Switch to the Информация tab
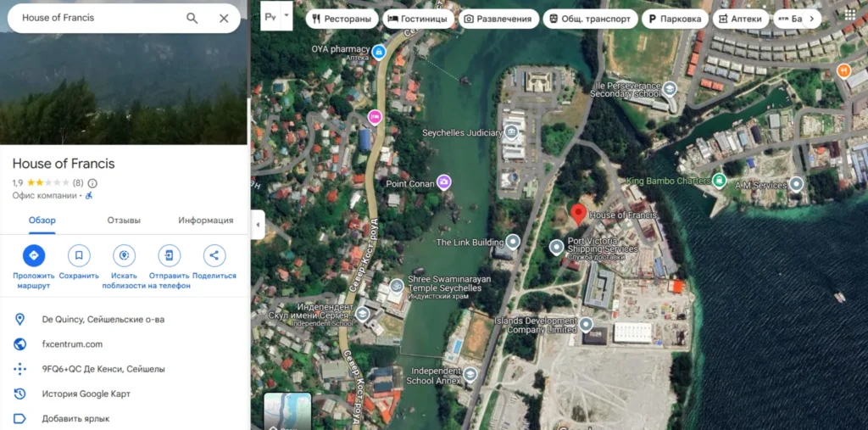 205,221
